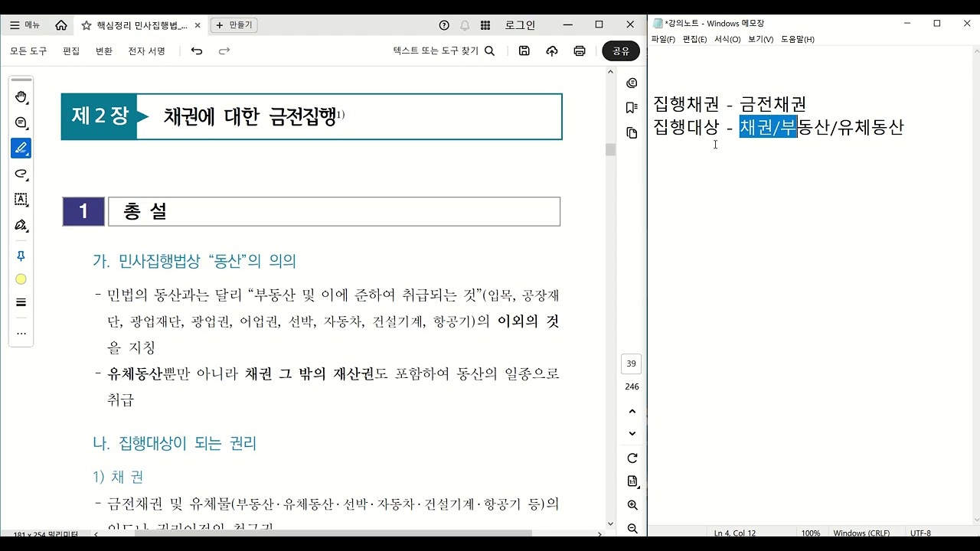980x551 pixels.
Task: Click the 나. 집행대상이 되는 권리 heading
Action: (175, 443)
